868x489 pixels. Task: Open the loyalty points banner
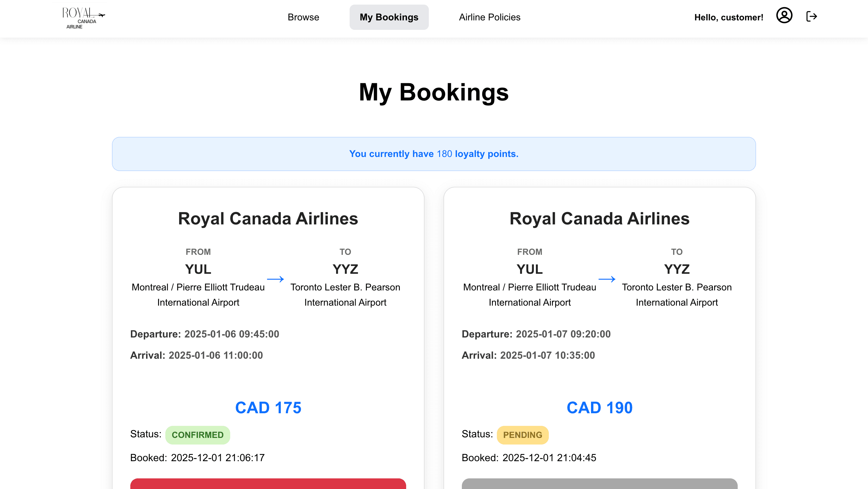434,154
